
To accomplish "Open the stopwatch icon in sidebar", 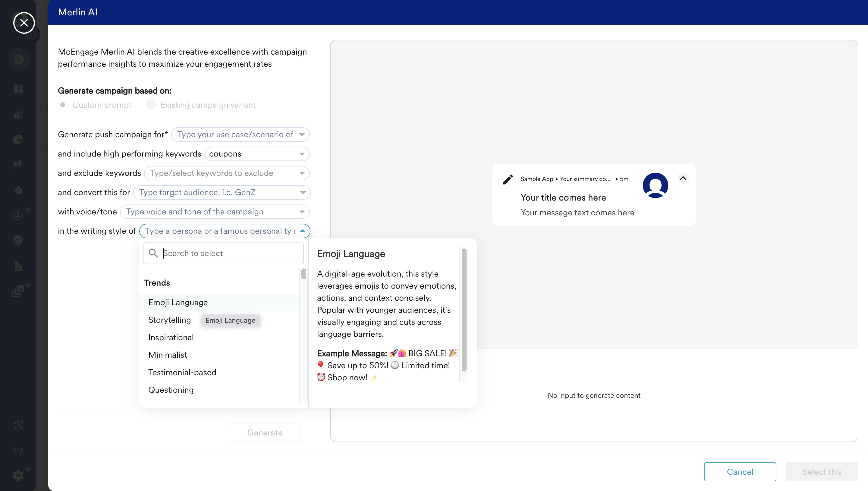I will point(18,190).
